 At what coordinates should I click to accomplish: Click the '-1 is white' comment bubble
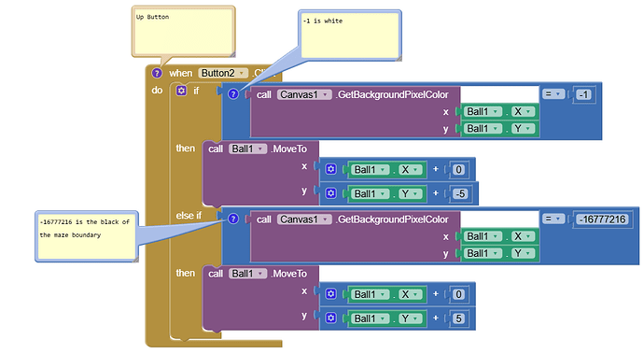[x=349, y=35]
